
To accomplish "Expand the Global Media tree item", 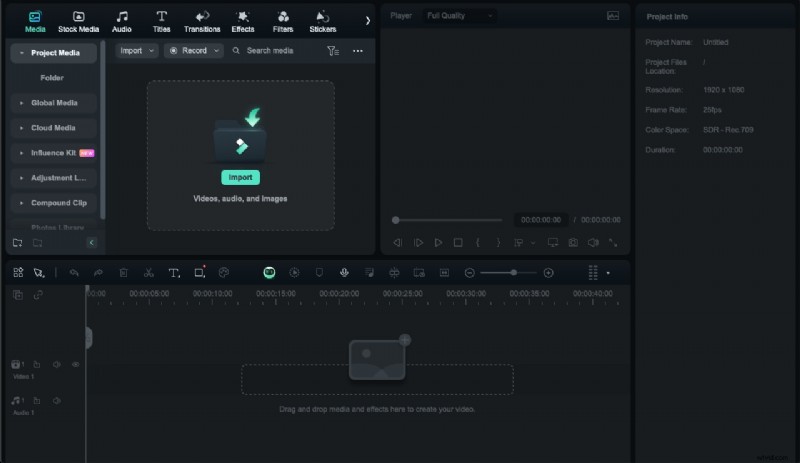I will (22, 103).
